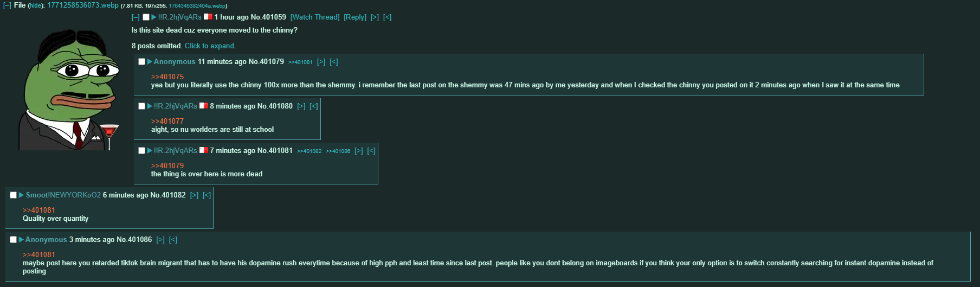Collapse the thread with the [–] toggle beside File
The image size is (980, 287).
point(7,5)
